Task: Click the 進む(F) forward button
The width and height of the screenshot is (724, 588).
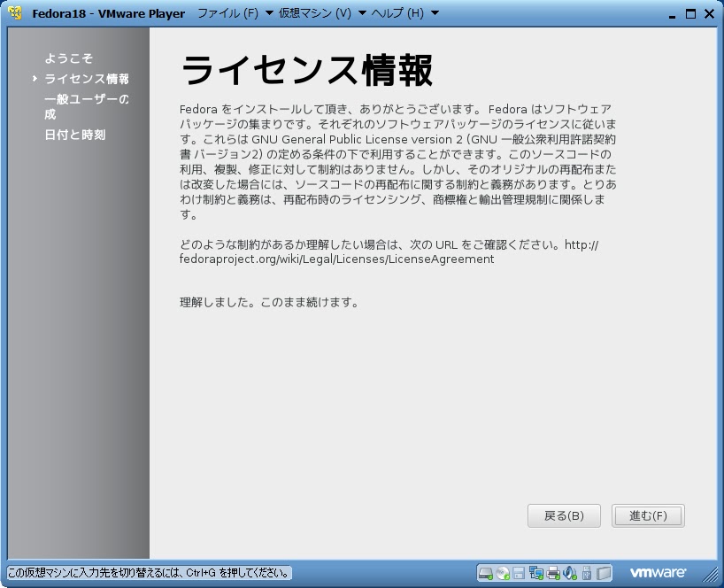Action: tap(648, 515)
